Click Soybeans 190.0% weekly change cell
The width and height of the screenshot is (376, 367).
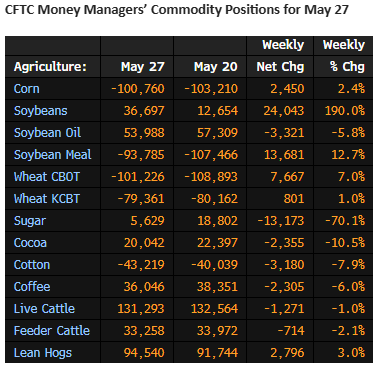(345, 111)
